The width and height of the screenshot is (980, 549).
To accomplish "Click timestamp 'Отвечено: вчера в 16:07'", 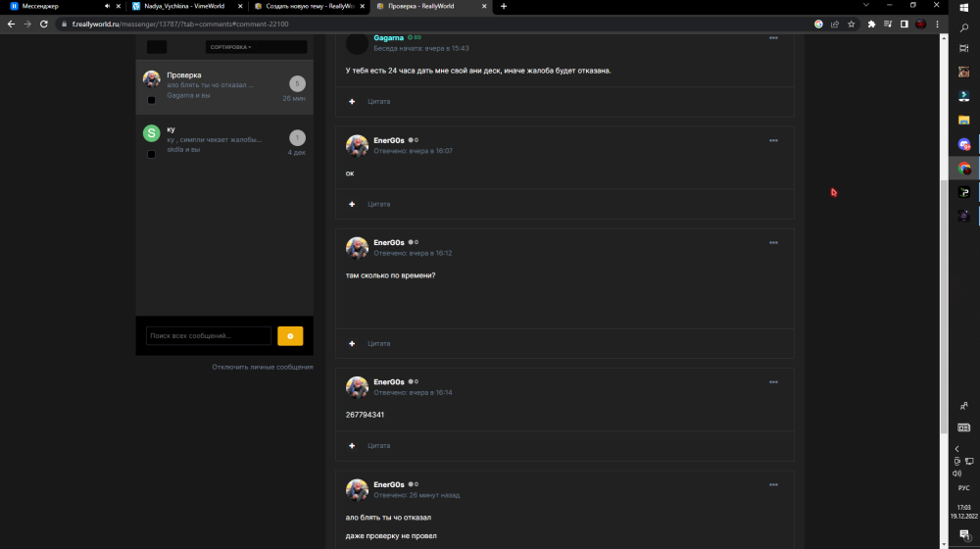I will 414,151.
